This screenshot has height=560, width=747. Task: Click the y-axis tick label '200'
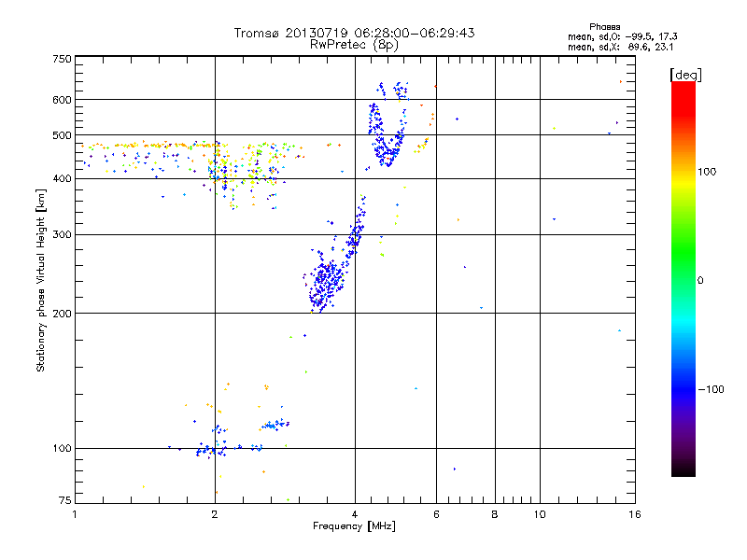62,313
